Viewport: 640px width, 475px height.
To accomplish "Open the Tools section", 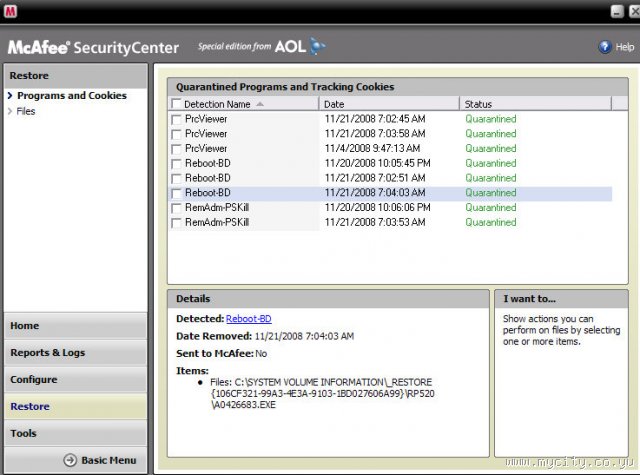I will pos(76,433).
